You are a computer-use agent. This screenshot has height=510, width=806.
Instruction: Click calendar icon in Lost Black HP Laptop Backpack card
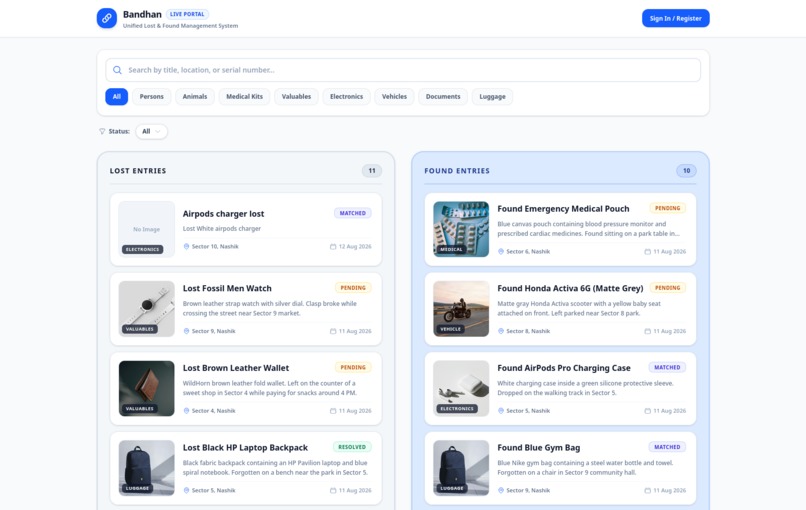(333, 490)
